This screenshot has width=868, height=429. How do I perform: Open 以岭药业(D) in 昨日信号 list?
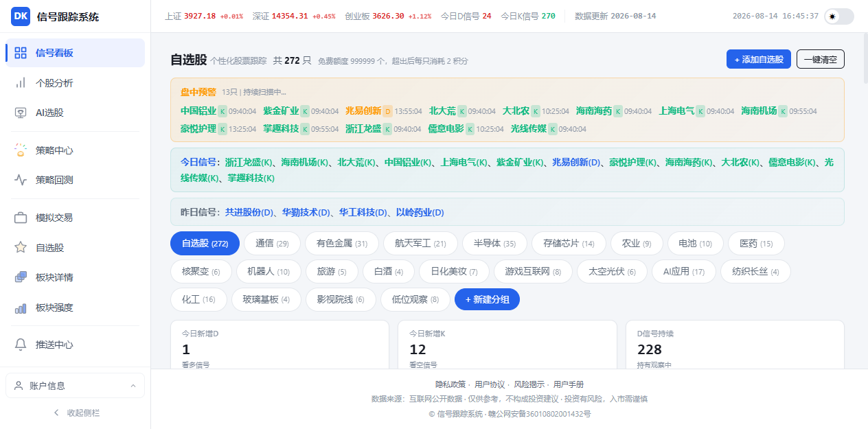420,213
